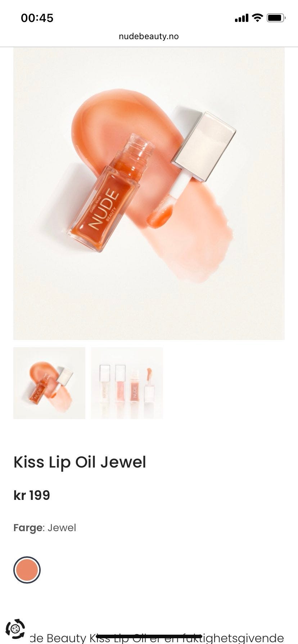Tap the Wi-Fi status icon
The image size is (298, 644).
257,18
